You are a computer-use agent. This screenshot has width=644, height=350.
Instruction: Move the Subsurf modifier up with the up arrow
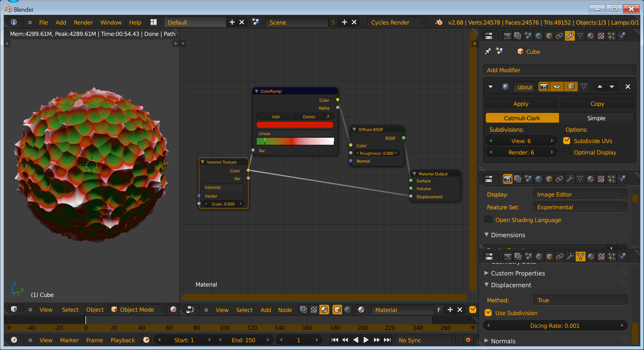click(x=600, y=87)
